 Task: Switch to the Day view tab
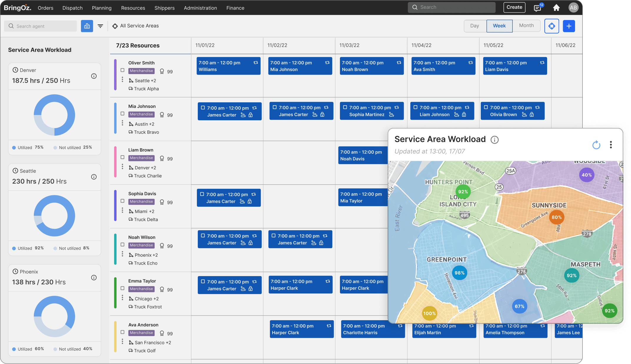pos(475,26)
